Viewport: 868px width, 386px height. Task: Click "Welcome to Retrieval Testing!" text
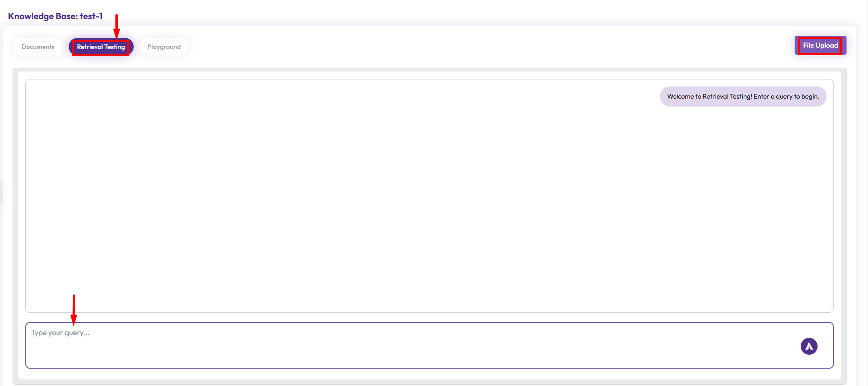click(710, 97)
